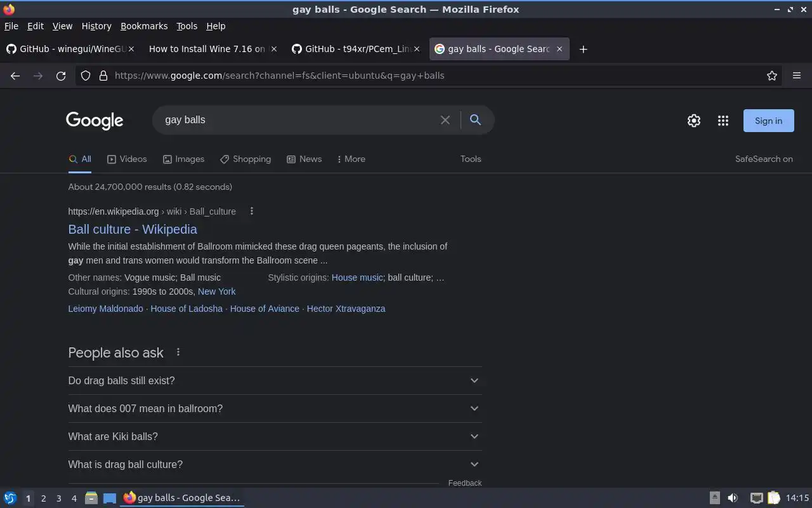Go back to previous page
Viewport: 812px width, 508px height.
coord(15,76)
